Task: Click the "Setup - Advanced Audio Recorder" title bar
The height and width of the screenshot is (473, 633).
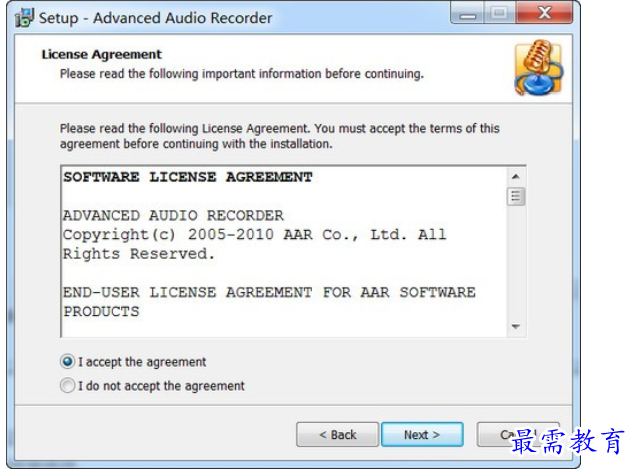Action: 156,18
